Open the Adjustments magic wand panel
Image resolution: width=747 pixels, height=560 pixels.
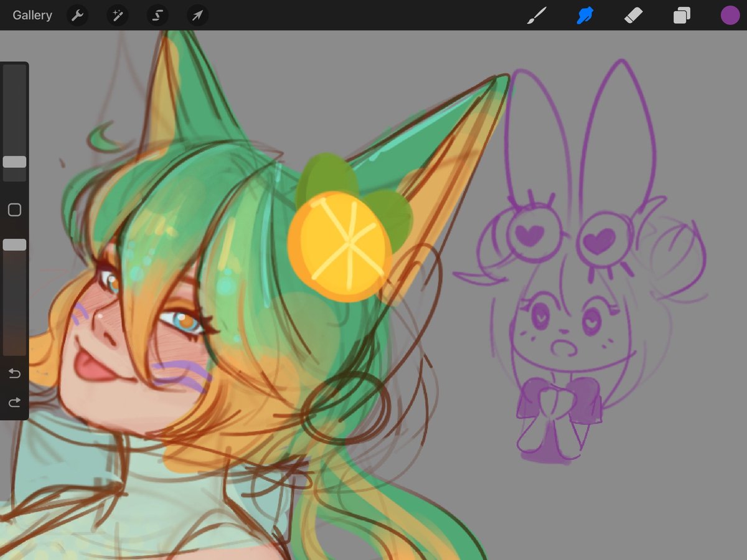coord(117,15)
